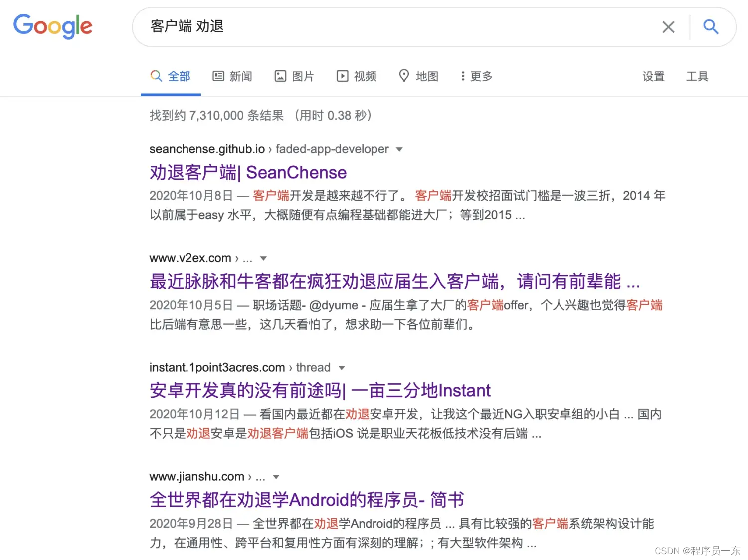The width and height of the screenshot is (748, 560).
Task: Click the three-dot icon beside 更多
Action: (x=463, y=76)
